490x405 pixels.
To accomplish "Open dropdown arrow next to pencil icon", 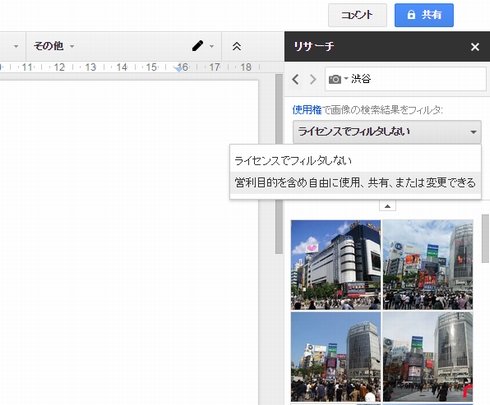I will click(x=212, y=46).
